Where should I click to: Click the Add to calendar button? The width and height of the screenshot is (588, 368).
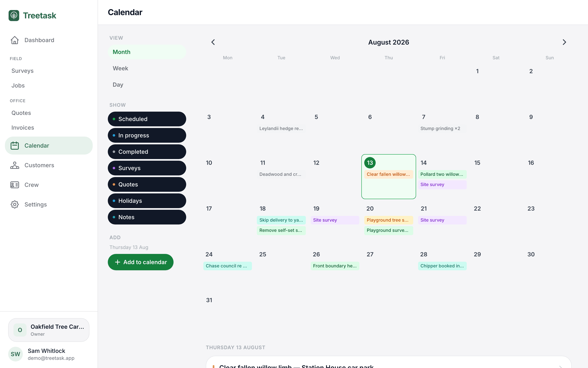(141, 262)
